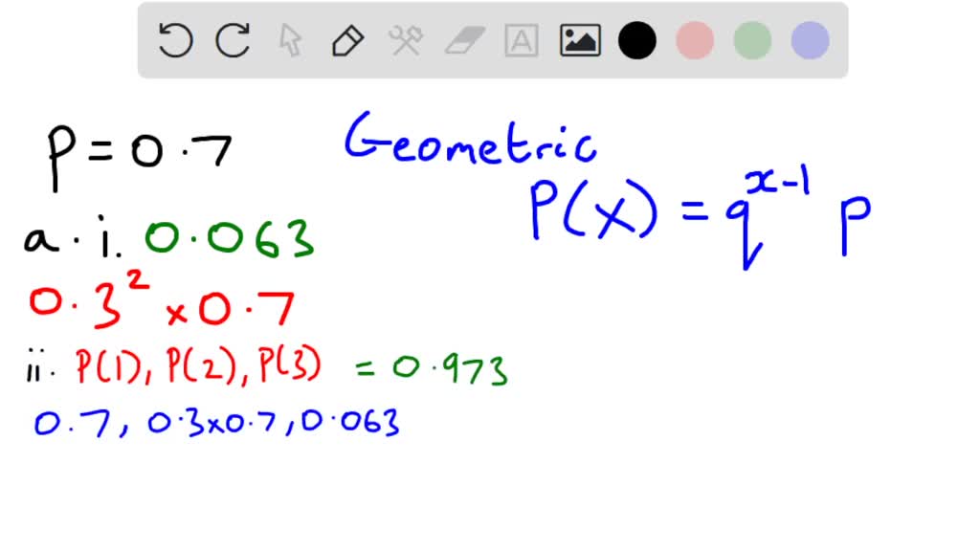
Task: Choose the black color swatch
Action: [636, 40]
